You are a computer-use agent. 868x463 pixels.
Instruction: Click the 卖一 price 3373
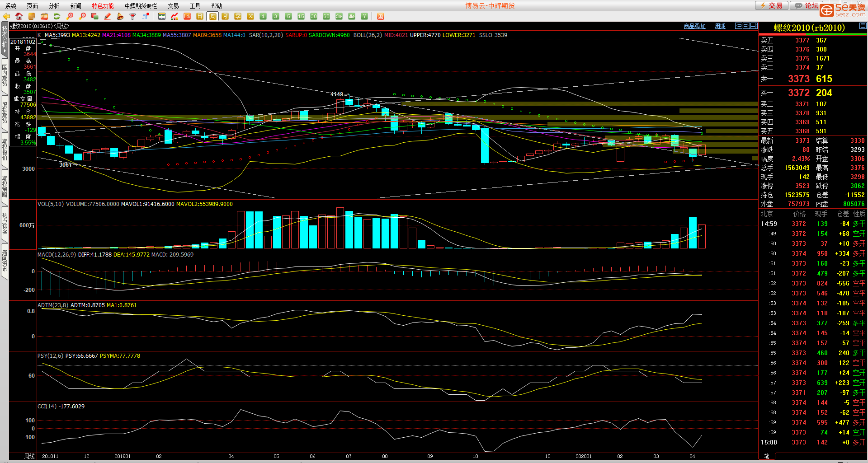(799, 79)
